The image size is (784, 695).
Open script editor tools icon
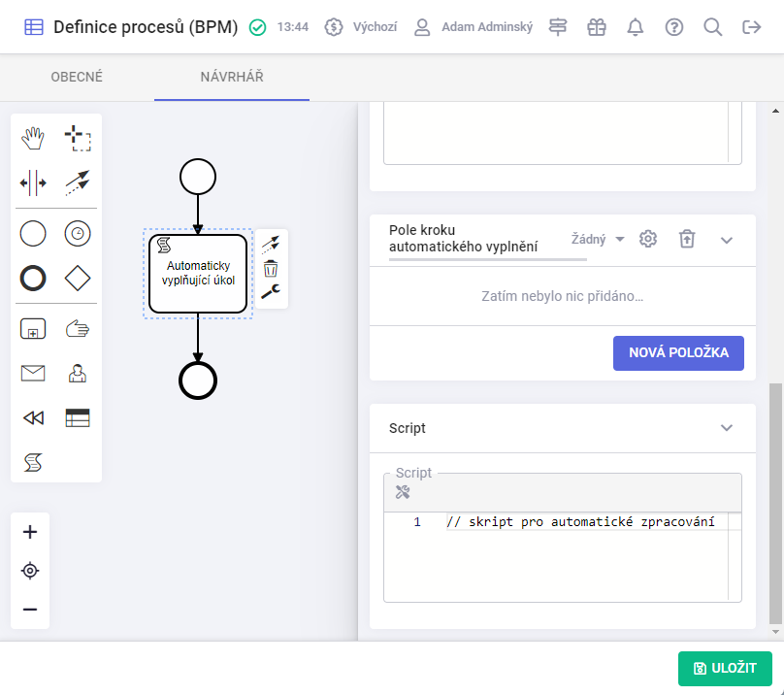coord(403,492)
